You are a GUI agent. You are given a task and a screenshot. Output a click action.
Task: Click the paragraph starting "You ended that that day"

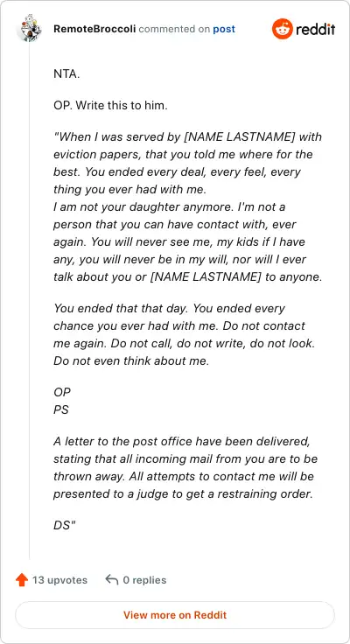(x=184, y=334)
